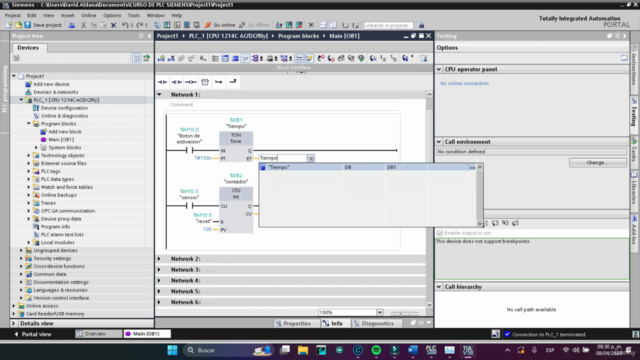Click the filter icon in project tree toolbar

click(16, 58)
